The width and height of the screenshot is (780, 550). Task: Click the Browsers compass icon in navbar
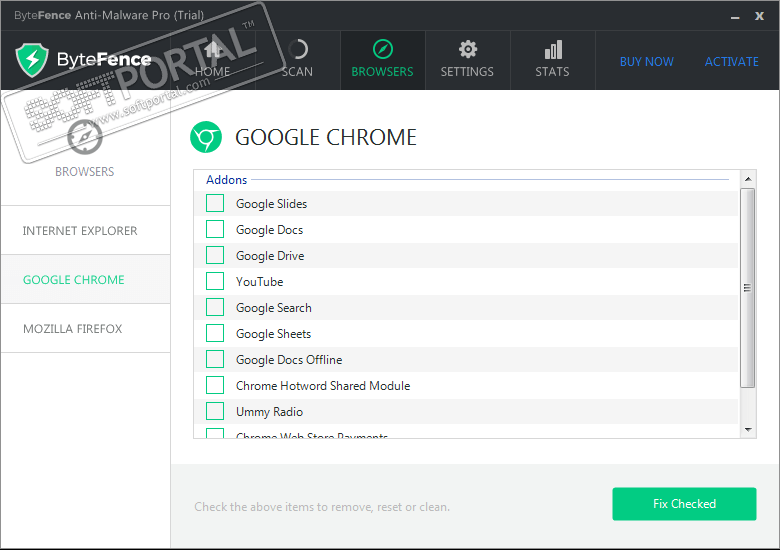tap(383, 49)
